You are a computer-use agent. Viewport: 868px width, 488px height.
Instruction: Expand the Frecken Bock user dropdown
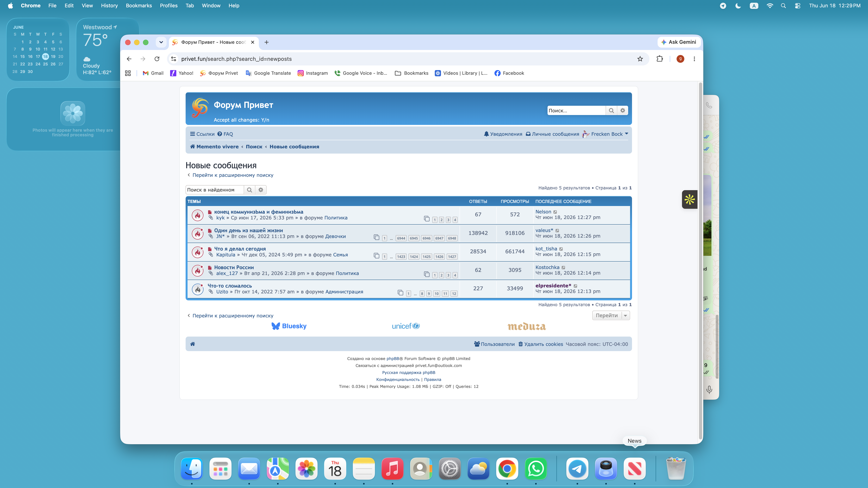point(605,134)
